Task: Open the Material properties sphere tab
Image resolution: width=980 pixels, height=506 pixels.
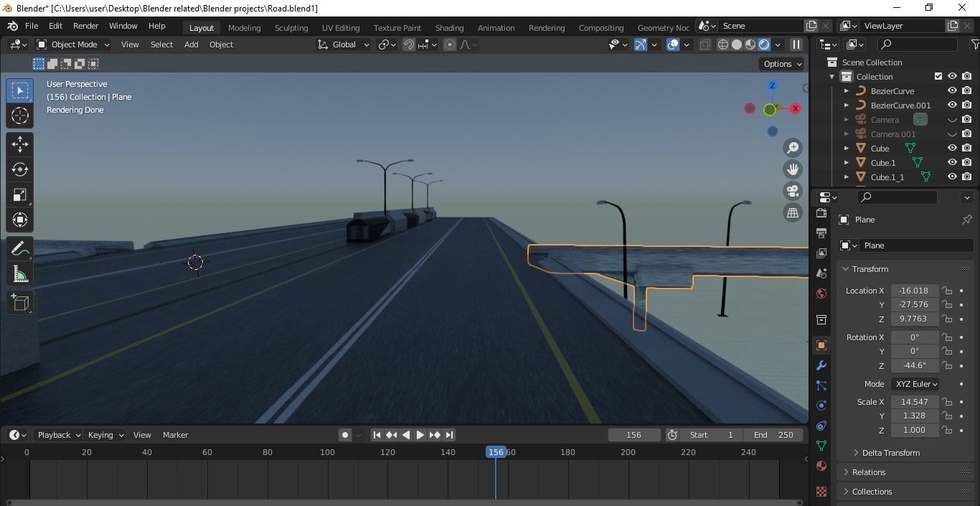Action: 821,466
